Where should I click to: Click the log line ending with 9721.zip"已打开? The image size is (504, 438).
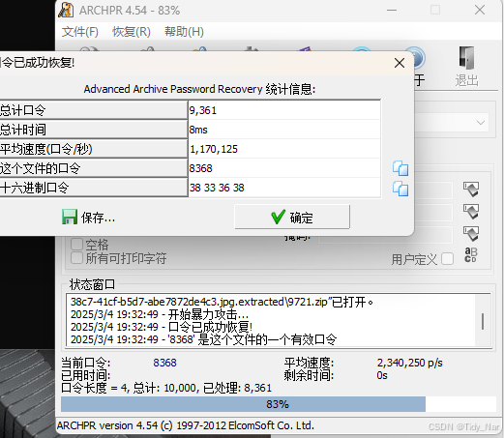click(222, 302)
